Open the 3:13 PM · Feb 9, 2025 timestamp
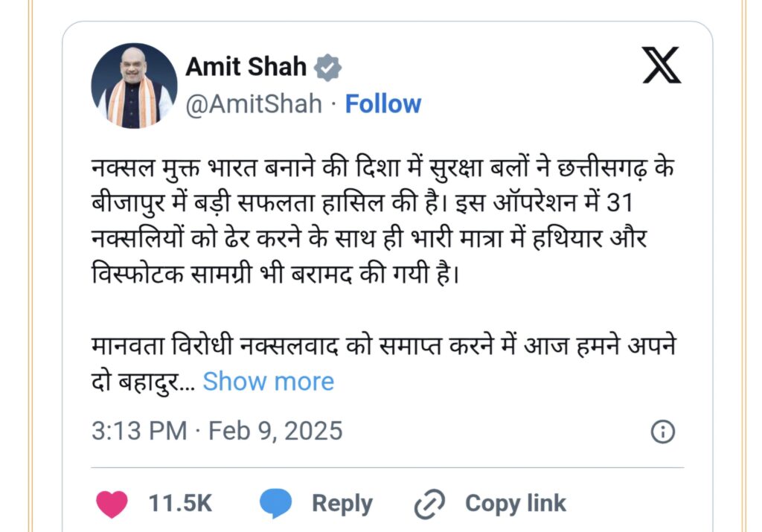This screenshot has height=532, width=762. (x=217, y=431)
